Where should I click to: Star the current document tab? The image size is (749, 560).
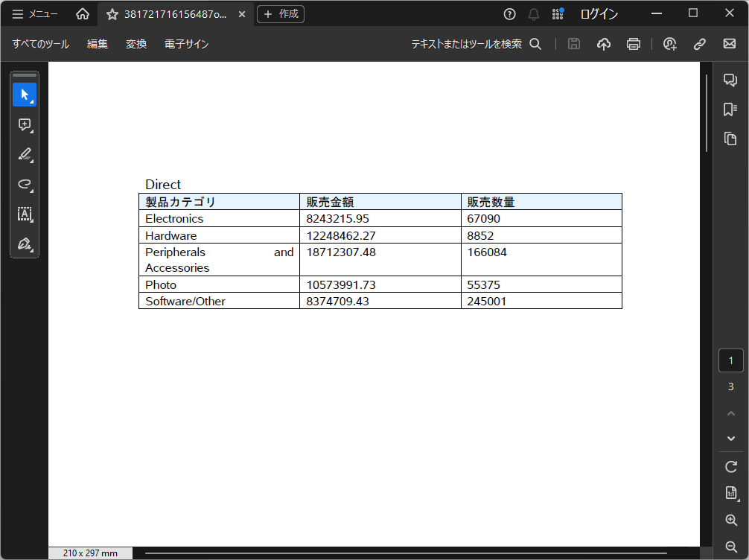(x=112, y=14)
